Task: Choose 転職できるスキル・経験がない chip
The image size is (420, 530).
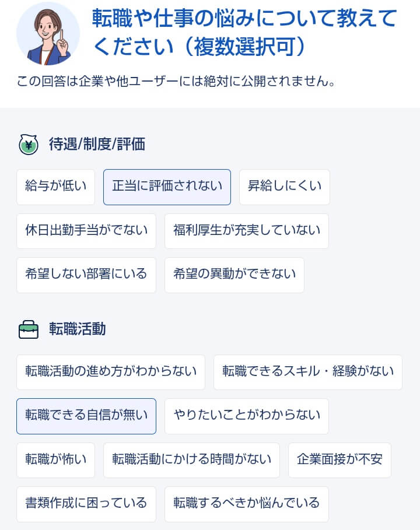Action: tap(307, 372)
